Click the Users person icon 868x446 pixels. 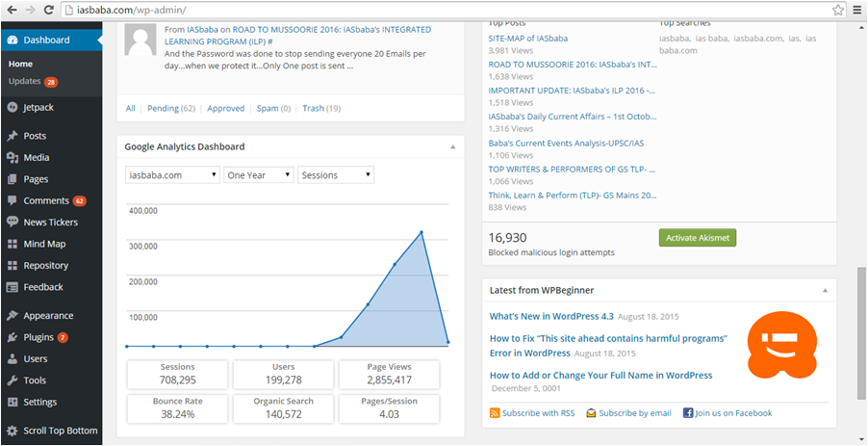pos(13,359)
